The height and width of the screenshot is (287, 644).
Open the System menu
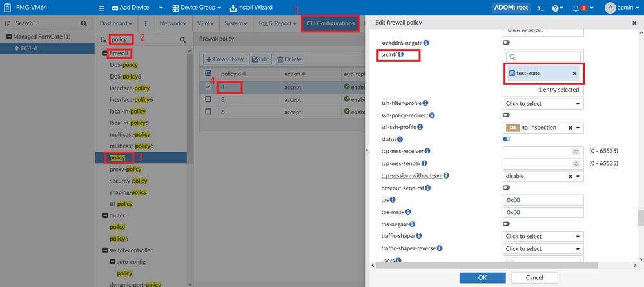[236, 23]
